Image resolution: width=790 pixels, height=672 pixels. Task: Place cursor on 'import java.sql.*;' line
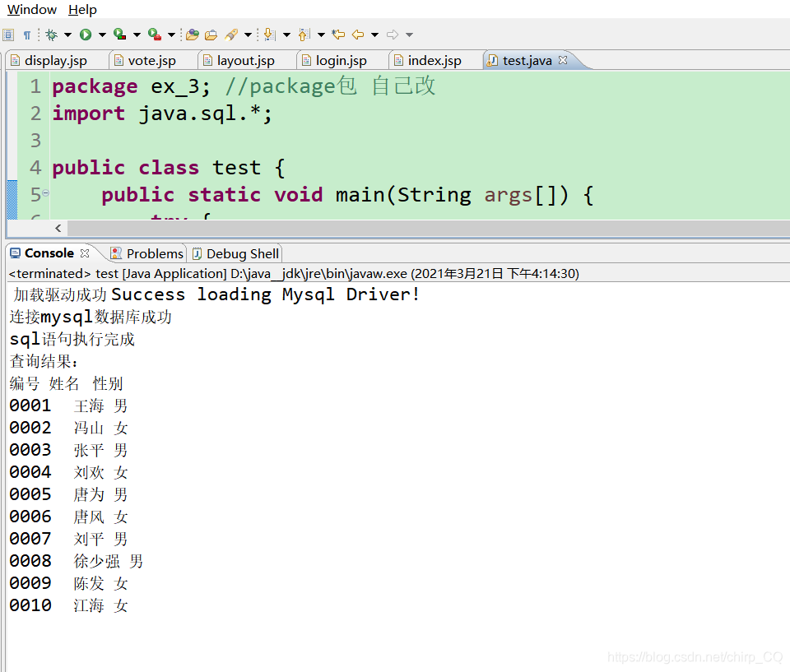pyautogui.click(x=162, y=114)
